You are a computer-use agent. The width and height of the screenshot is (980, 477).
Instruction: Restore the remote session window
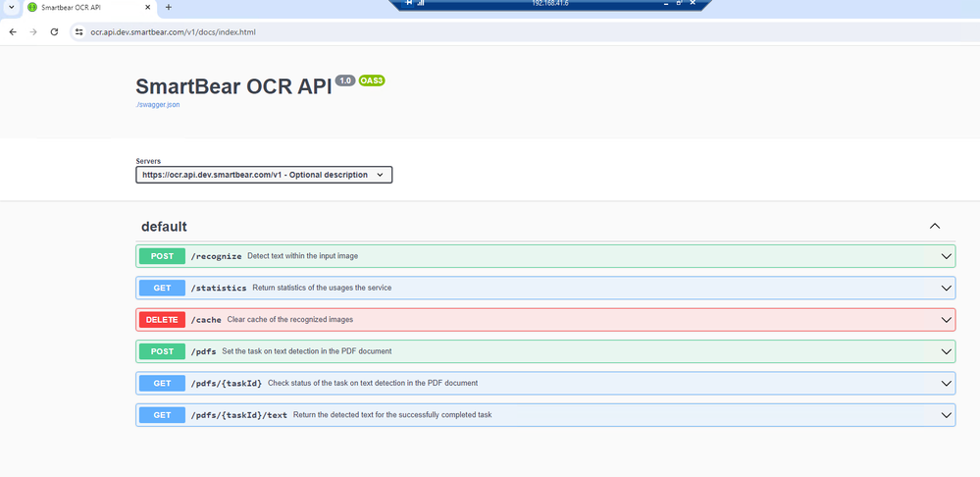[x=680, y=3]
